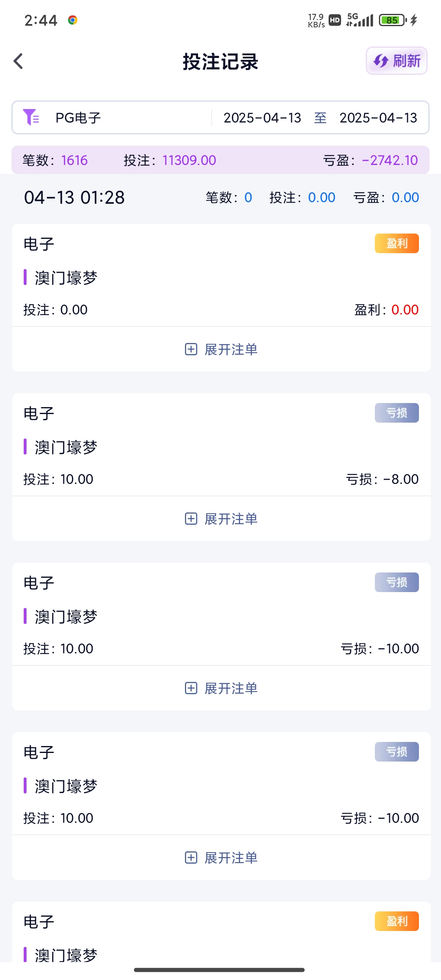This screenshot has width=441, height=980.
Task: Tap the orange 盈利 badge on first record
Action: point(396,243)
